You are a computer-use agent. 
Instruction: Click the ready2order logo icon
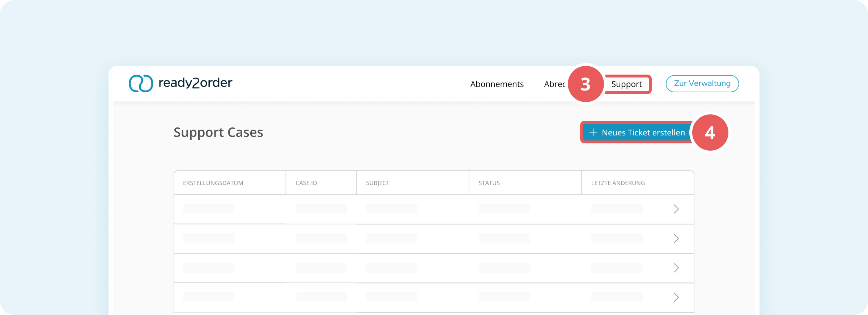coord(141,84)
